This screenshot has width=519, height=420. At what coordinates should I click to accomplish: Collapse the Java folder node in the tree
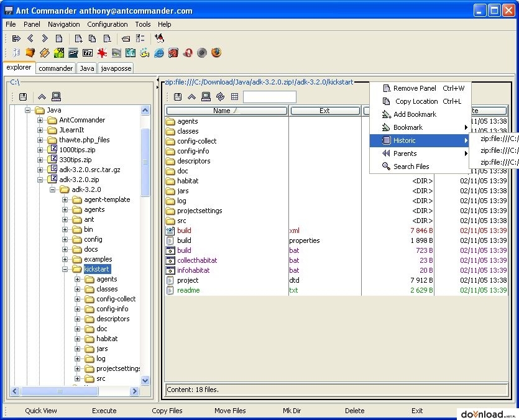[27, 110]
